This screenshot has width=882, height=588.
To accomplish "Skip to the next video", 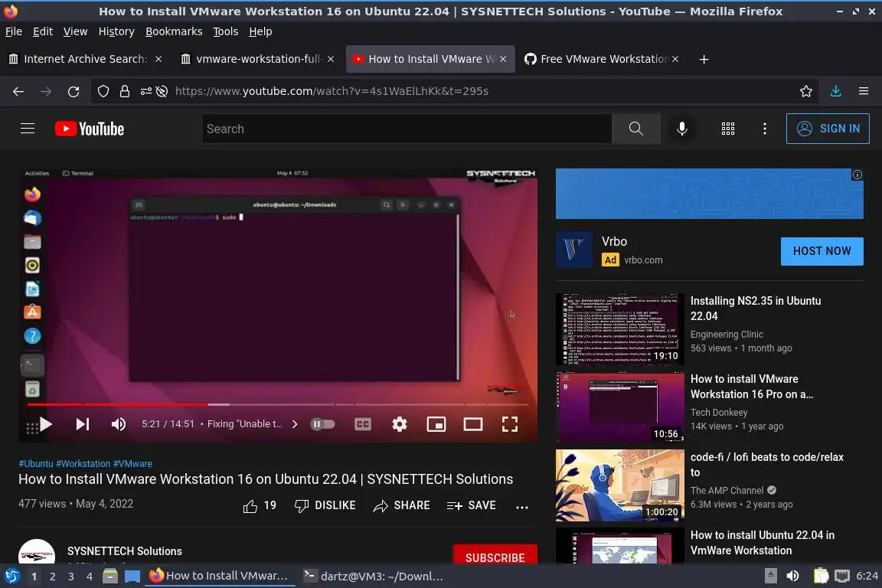I will coord(83,424).
